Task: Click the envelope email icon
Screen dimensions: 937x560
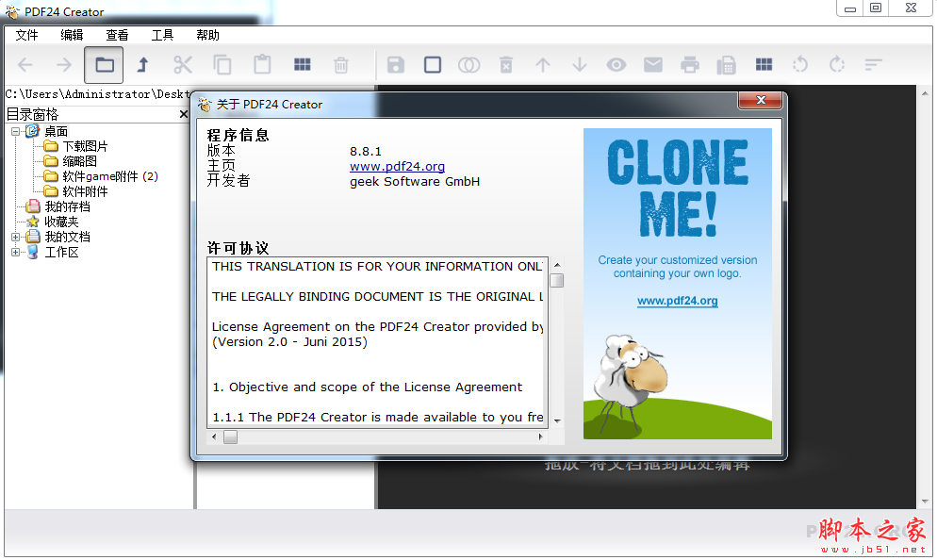Action: tap(653, 64)
